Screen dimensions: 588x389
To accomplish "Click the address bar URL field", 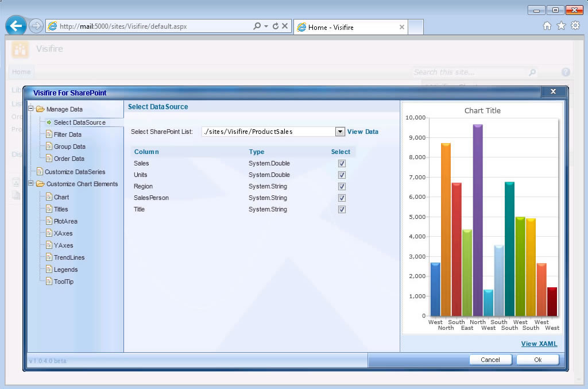I will pyautogui.click(x=150, y=26).
